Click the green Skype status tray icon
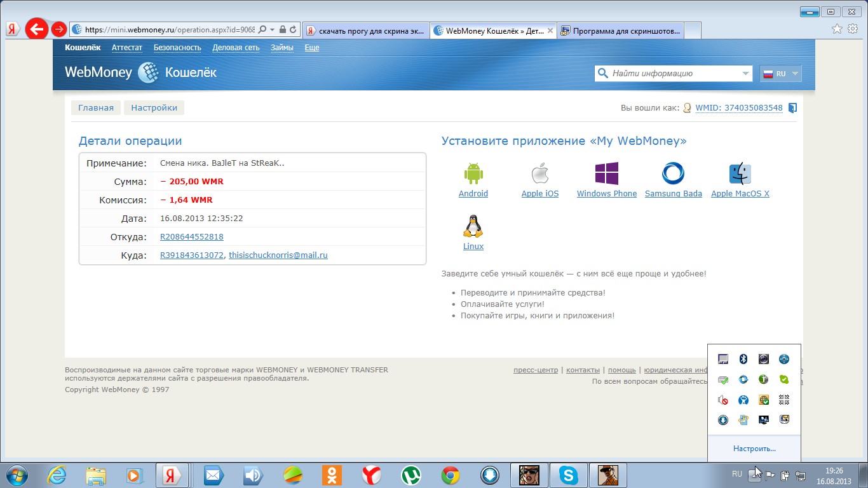Image resolution: width=868 pixels, height=488 pixels. (x=784, y=379)
